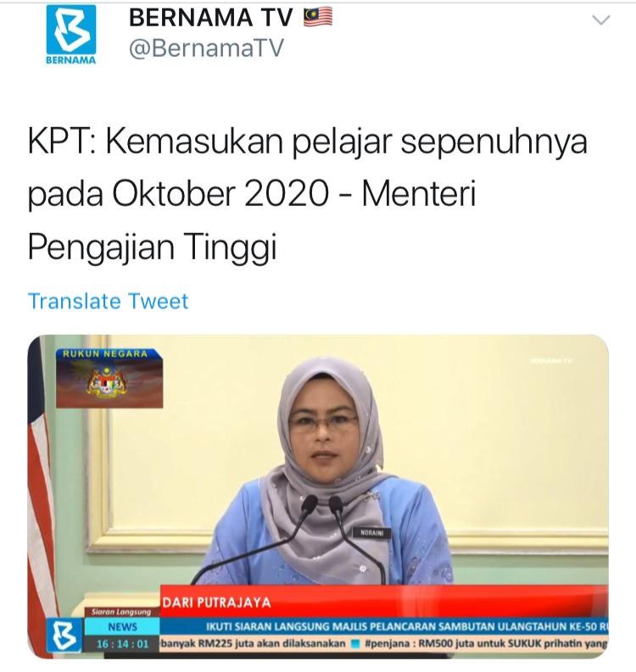Click the NORAINI name tag

click(371, 533)
